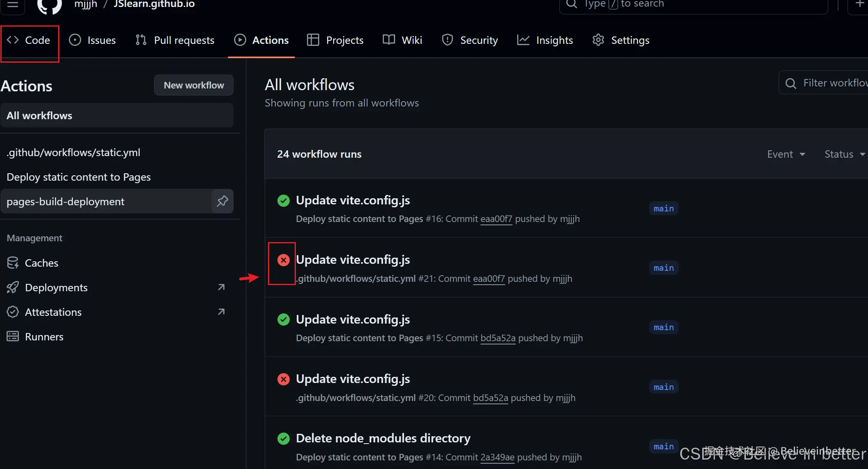The height and width of the screenshot is (469, 868).
Task: Open Attestations external link arrow
Action: [x=221, y=312]
